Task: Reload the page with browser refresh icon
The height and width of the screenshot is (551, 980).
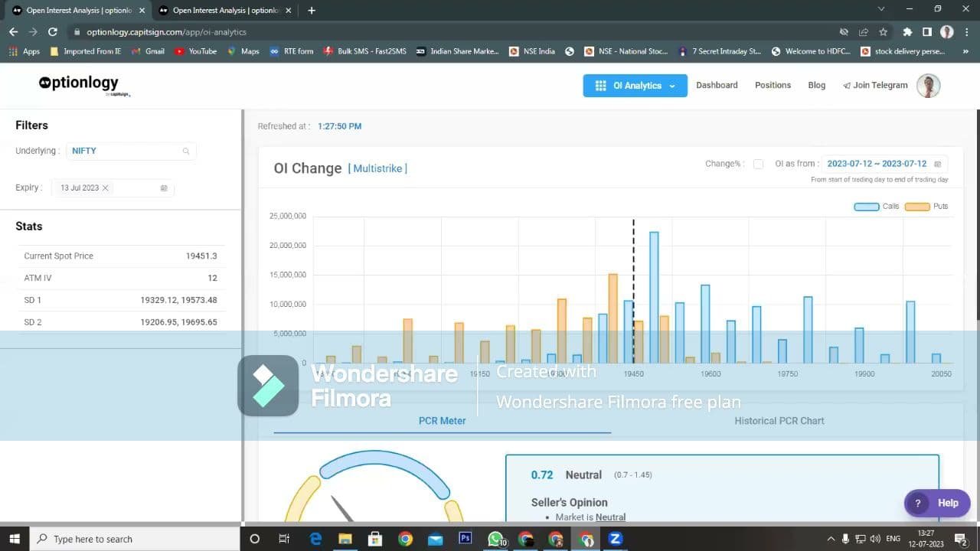Action: [52, 32]
